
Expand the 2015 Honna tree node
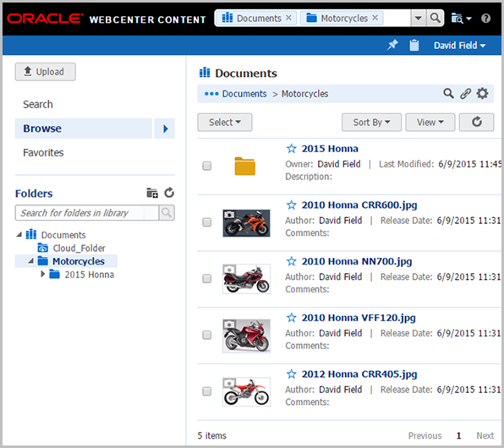pos(42,274)
